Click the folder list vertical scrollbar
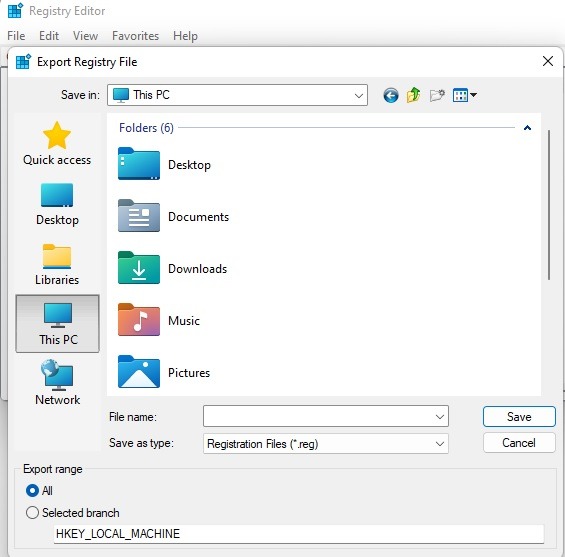Image resolution: width=565 pixels, height=557 pixels. (549, 205)
